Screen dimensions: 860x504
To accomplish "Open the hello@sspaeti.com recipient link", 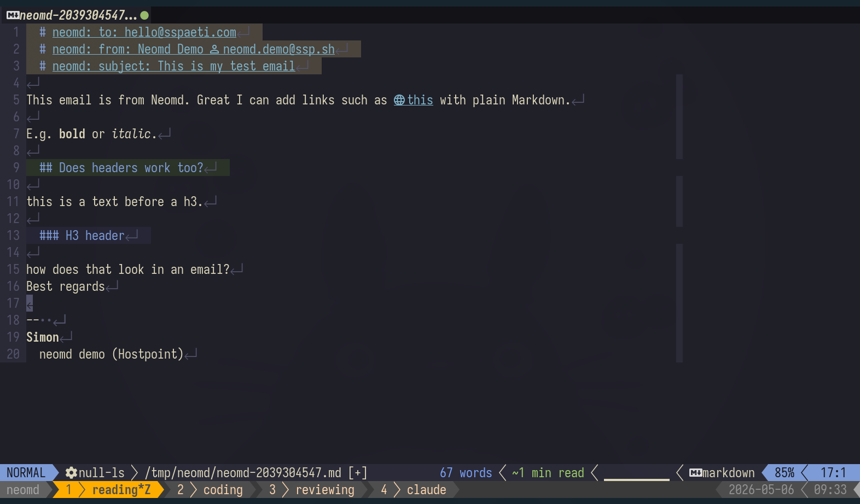I will pyautogui.click(x=181, y=33).
